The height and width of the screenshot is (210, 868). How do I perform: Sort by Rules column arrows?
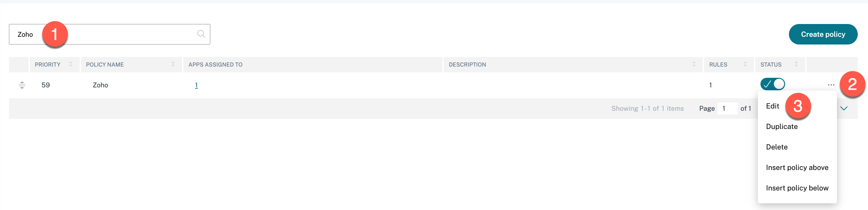tap(745, 64)
